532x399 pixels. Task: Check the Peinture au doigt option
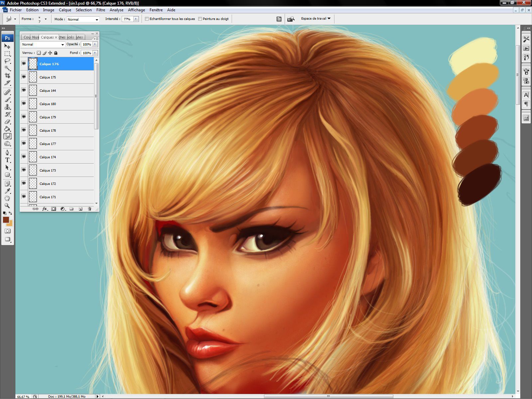[200, 19]
